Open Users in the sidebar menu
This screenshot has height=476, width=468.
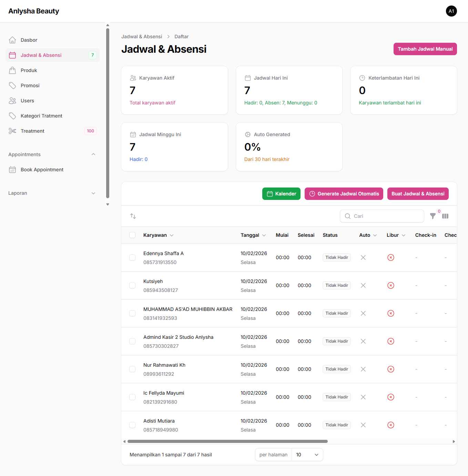point(27,101)
